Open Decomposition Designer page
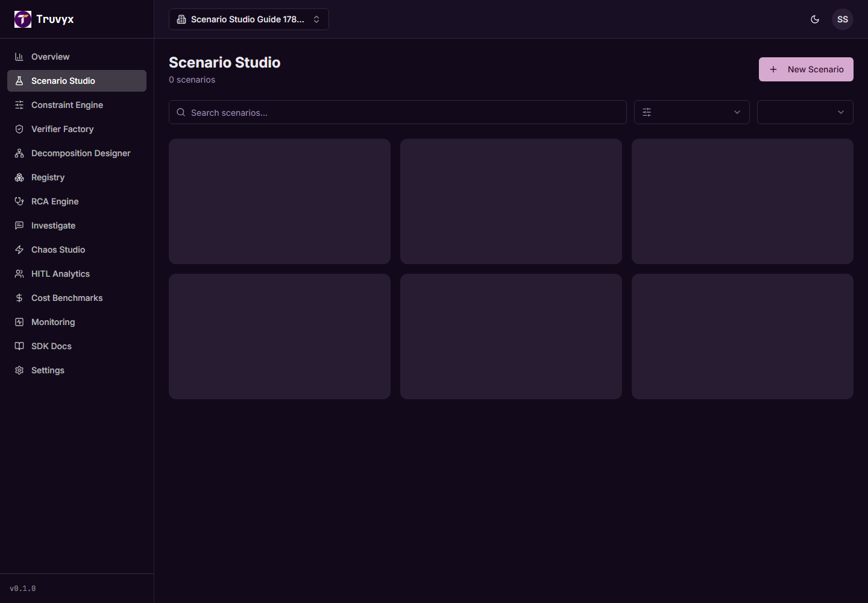Image resolution: width=868 pixels, height=603 pixels. tap(77, 153)
